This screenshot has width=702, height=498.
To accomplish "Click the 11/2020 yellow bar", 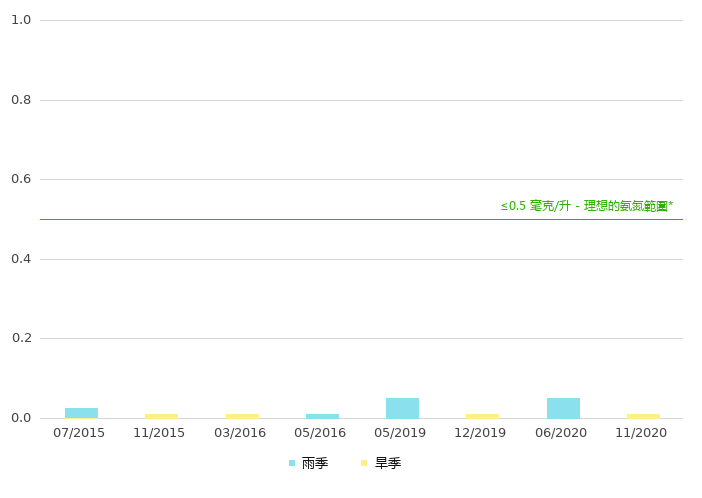I will (643, 415).
